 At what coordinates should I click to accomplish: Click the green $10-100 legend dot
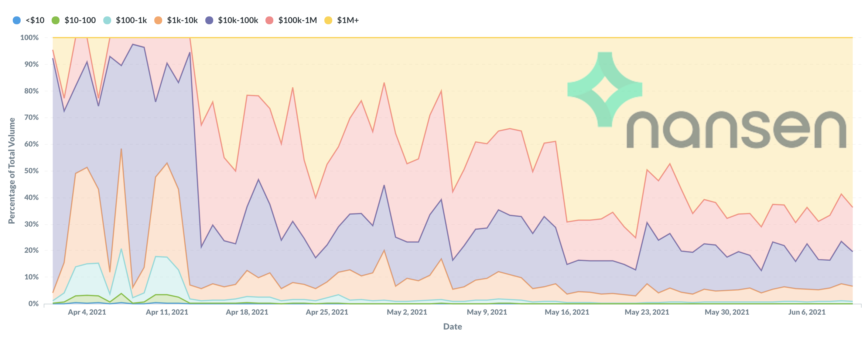tap(56, 21)
